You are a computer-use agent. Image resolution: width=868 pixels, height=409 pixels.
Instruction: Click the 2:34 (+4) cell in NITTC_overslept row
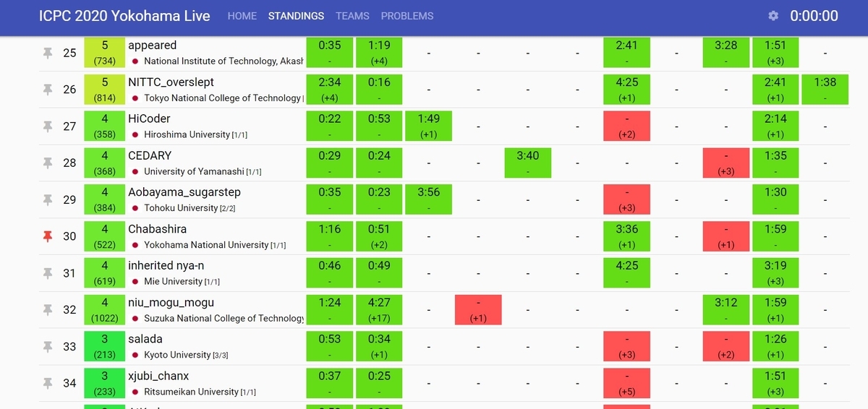(x=329, y=90)
